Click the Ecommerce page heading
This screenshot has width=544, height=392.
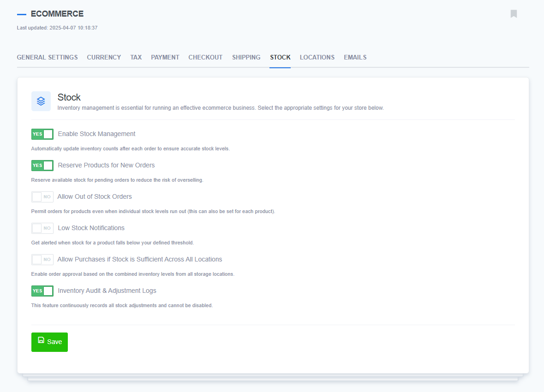pyautogui.click(x=57, y=14)
